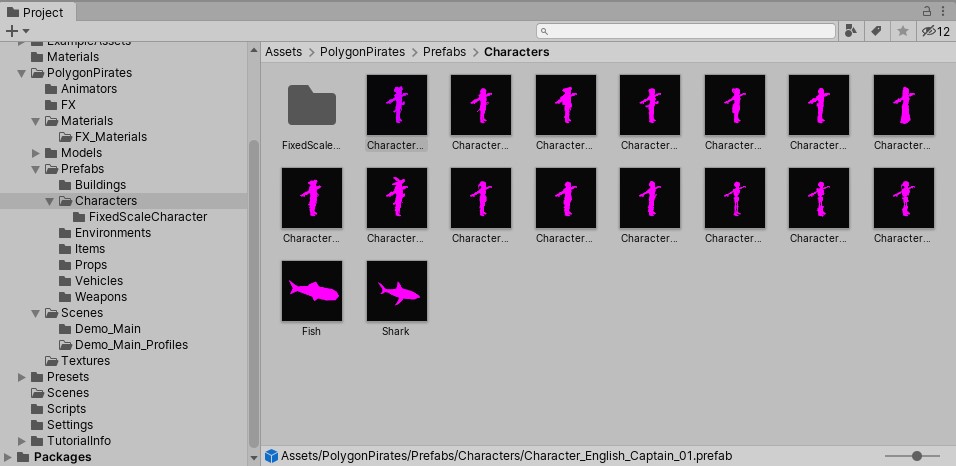Collapse the Materials folder containing FX_Materials
Image resolution: width=956 pixels, height=466 pixels.
[x=36, y=121]
